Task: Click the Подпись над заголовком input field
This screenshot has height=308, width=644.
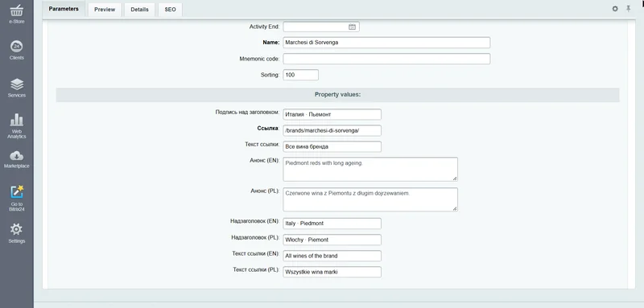Action: [332, 114]
